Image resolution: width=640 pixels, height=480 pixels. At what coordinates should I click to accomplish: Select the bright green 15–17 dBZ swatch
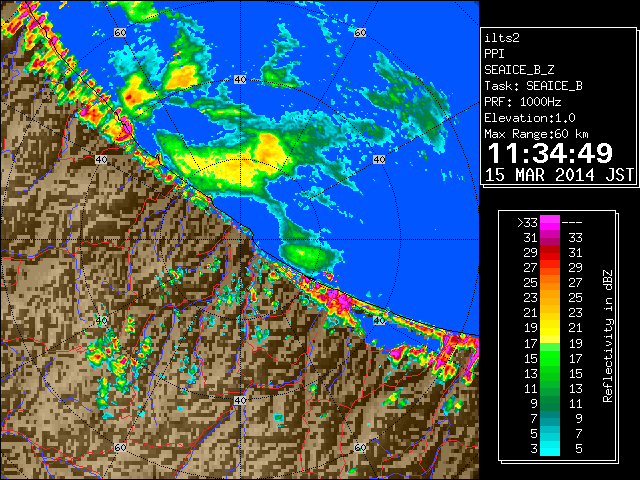[550, 358]
